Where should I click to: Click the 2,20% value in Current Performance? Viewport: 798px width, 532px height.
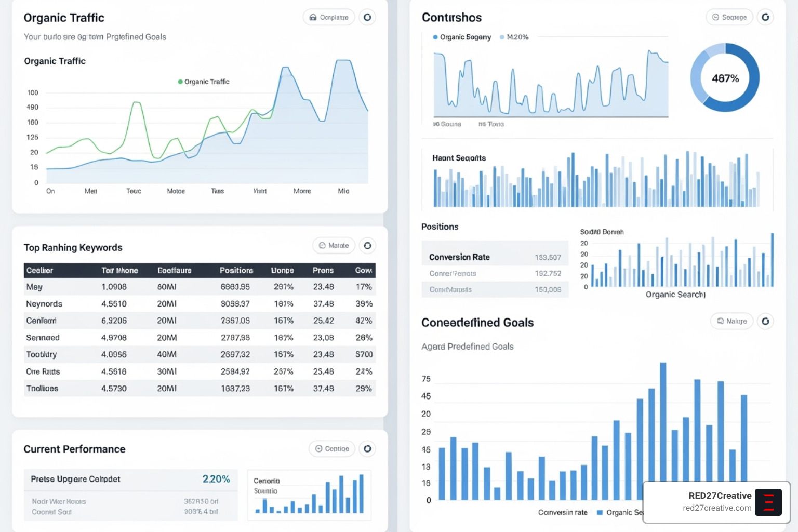coord(216,479)
